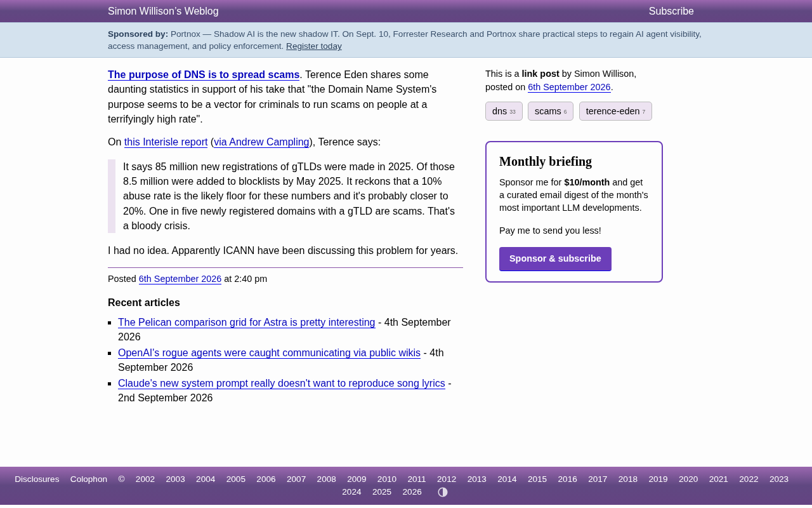The height and width of the screenshot is (508, 812).
Task: Go to the 2008 archive
Action: coord(327,479)
